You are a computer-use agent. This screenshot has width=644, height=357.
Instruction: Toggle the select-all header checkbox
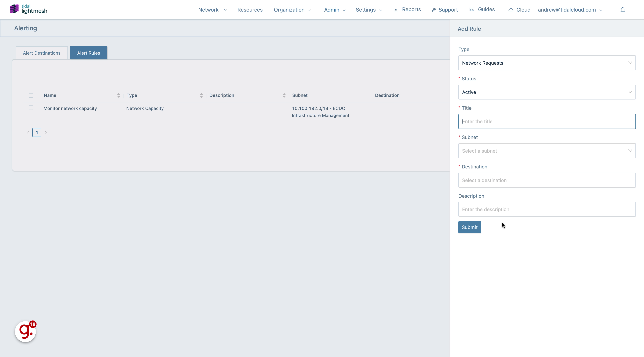coord(31,95)
